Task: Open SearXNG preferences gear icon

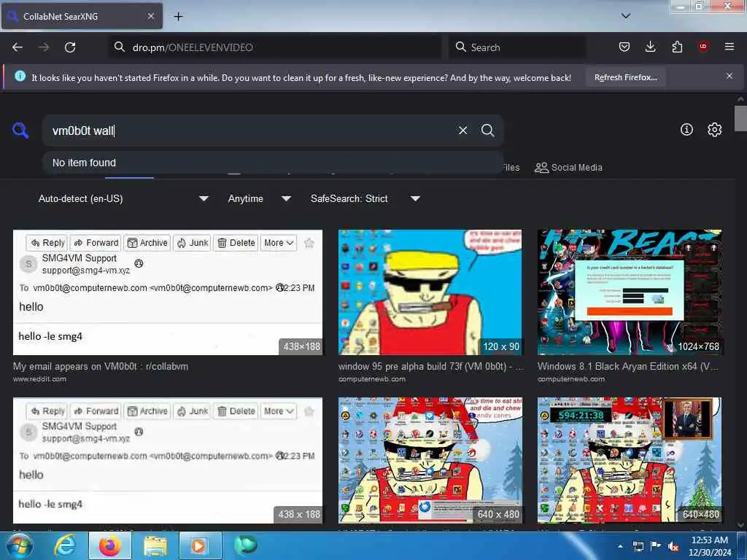Action: (x=714, y=130)
